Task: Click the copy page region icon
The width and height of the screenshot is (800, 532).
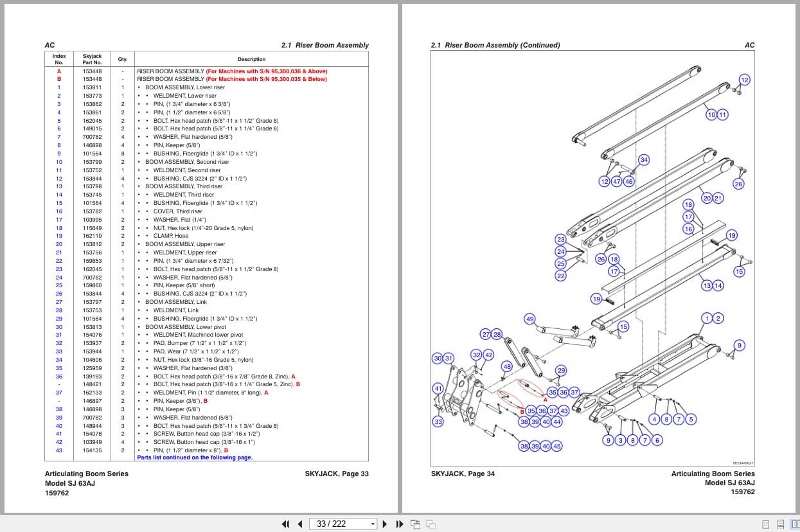Action: [430, 524]
